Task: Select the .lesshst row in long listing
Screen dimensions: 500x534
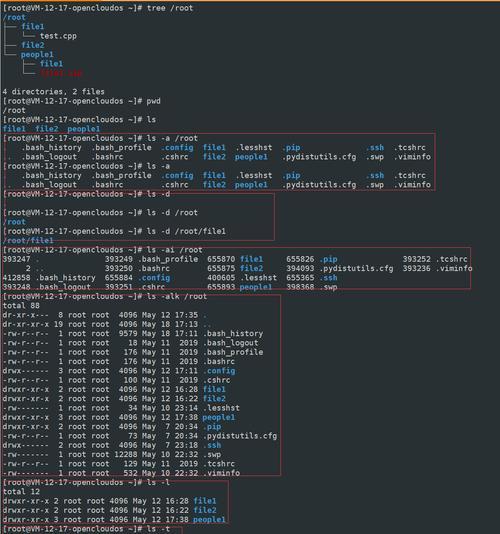Action: [121, 408]
